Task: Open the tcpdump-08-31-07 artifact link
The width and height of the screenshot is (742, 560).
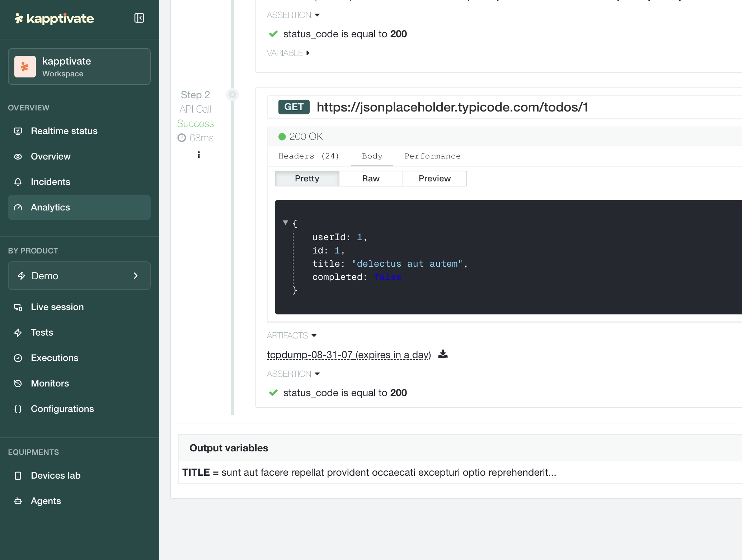Action: tap(349, 355)
